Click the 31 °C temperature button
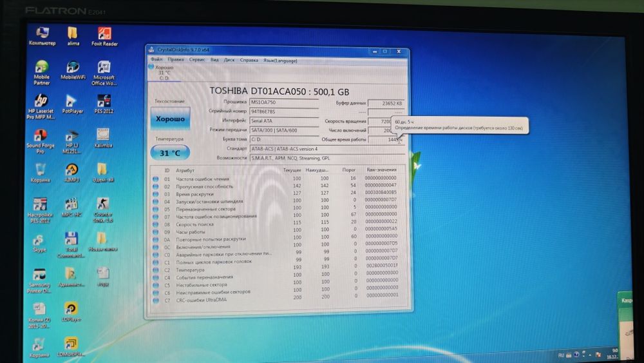Screen dimensions: 644x363 [x=170, y=153]
